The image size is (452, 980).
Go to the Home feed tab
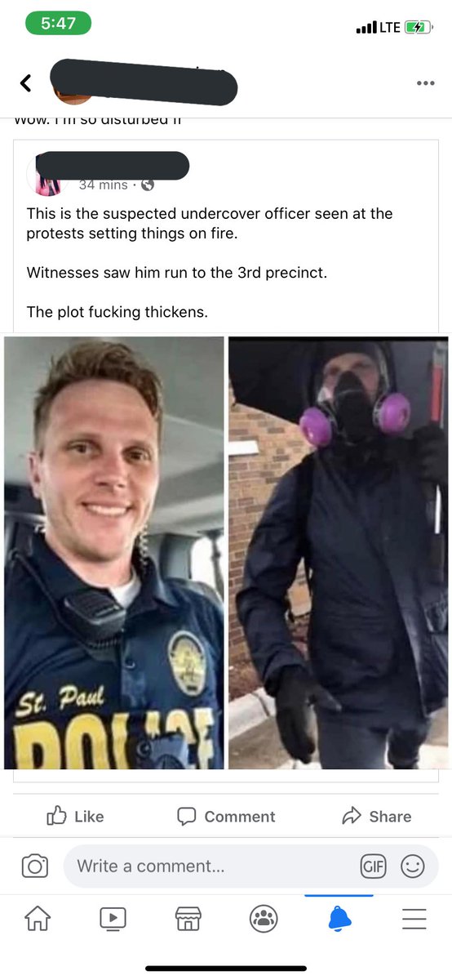pyautogui.click(x=38, y=919)
